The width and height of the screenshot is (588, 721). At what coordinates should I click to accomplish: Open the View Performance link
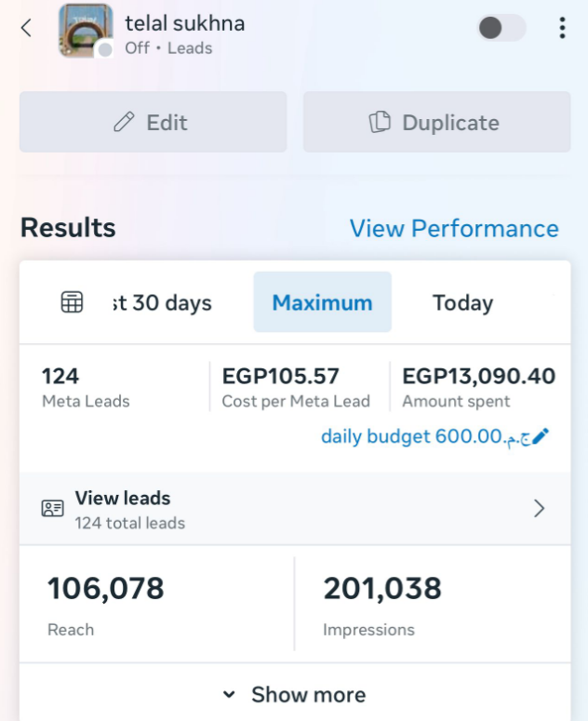click(x=454, y=229)
